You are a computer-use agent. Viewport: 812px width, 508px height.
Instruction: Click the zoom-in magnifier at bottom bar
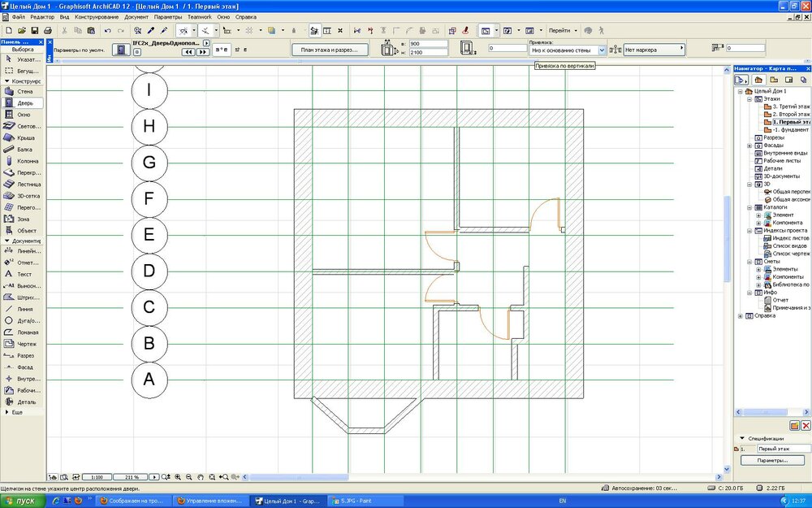point(178,477)
